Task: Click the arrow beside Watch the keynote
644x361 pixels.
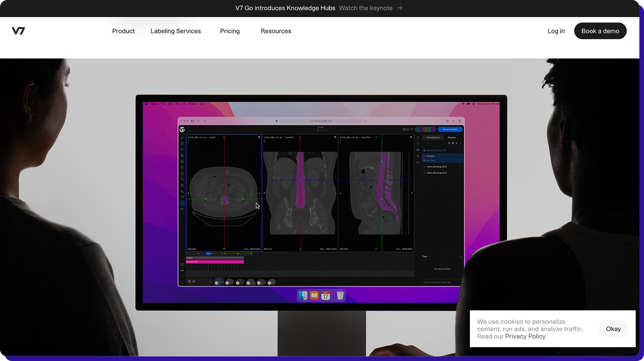Action: tap(400, 8)
